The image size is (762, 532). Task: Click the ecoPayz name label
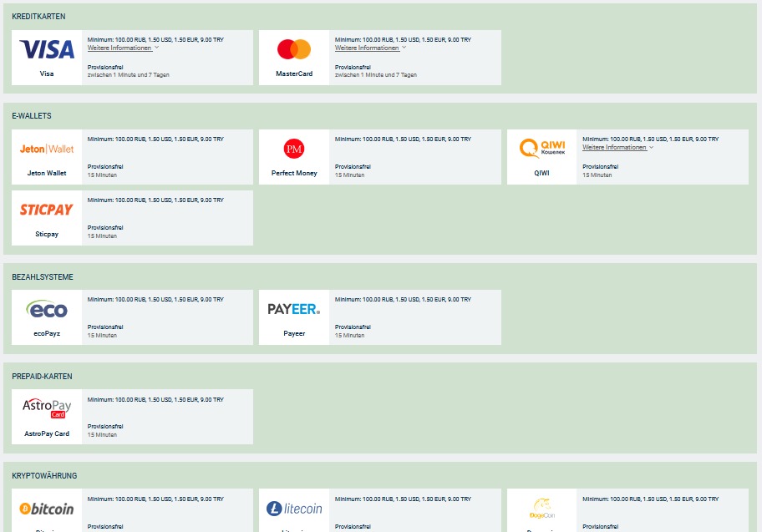47,333
